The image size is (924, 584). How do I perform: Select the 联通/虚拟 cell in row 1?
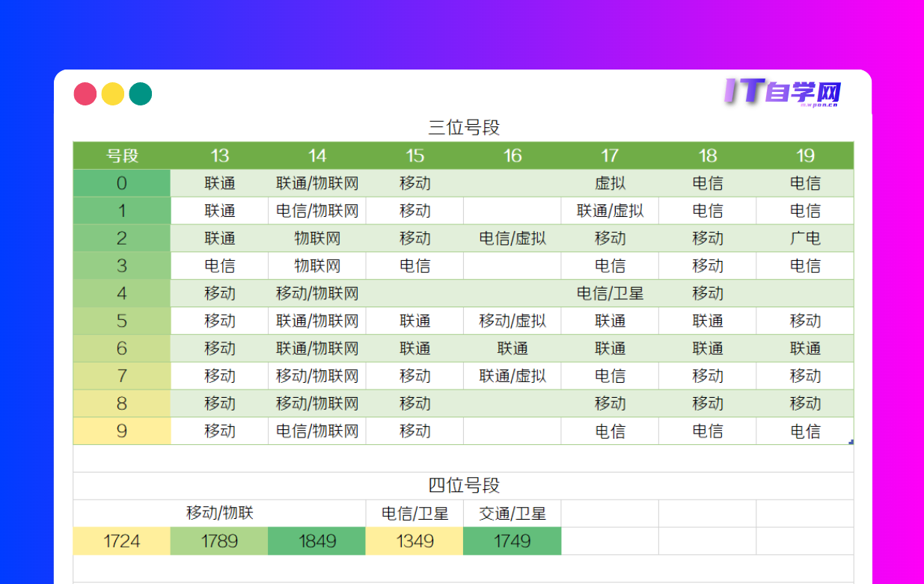[x=610, y=210]
